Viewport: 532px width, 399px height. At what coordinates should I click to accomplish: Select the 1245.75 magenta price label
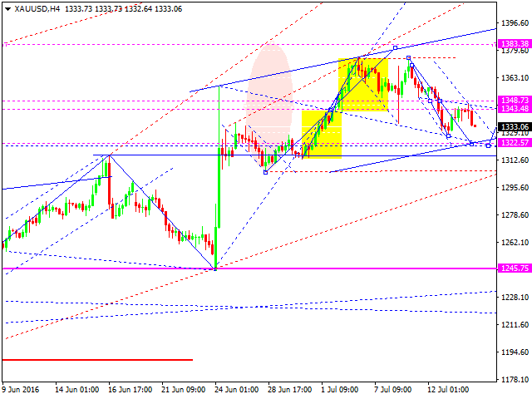(x=515, y=268)
